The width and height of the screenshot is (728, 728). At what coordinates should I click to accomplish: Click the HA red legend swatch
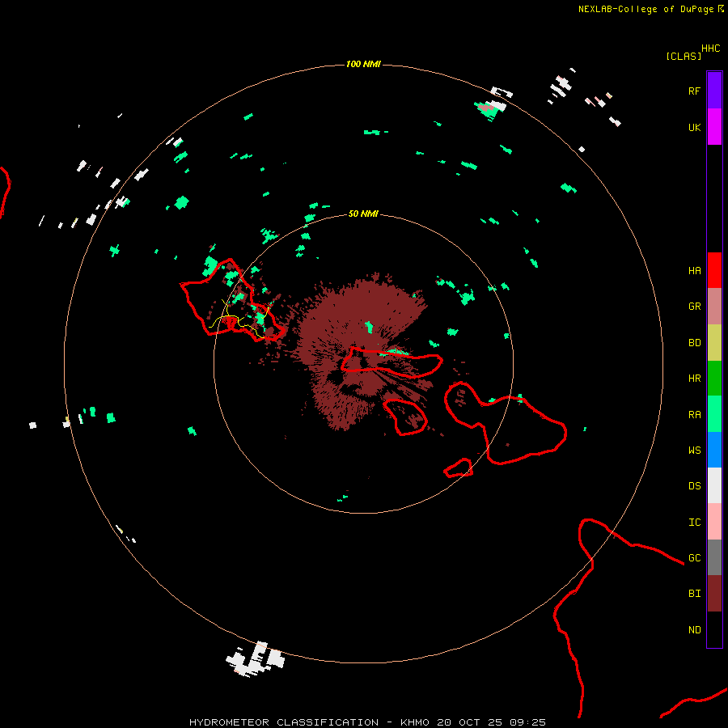[x=714, y=270]
